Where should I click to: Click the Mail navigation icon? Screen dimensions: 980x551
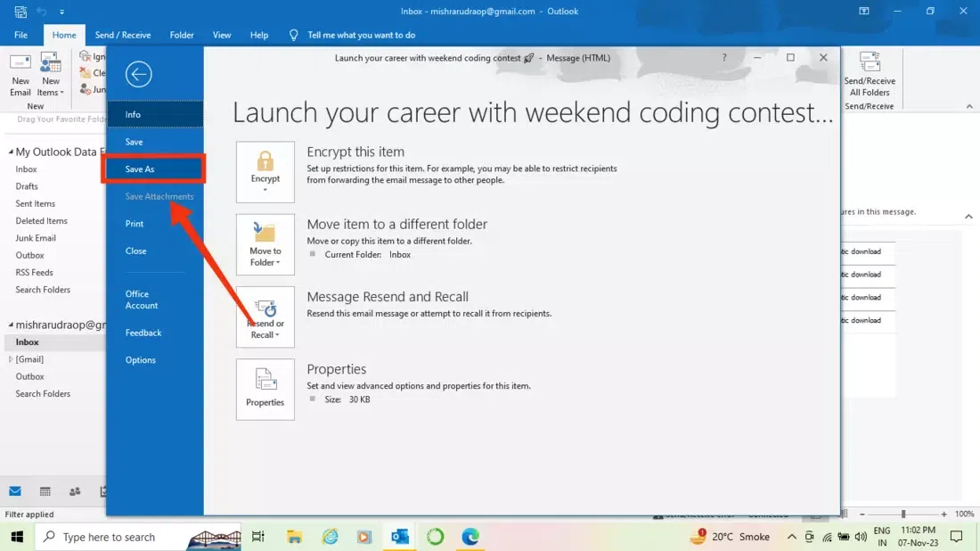click(15, 491)
